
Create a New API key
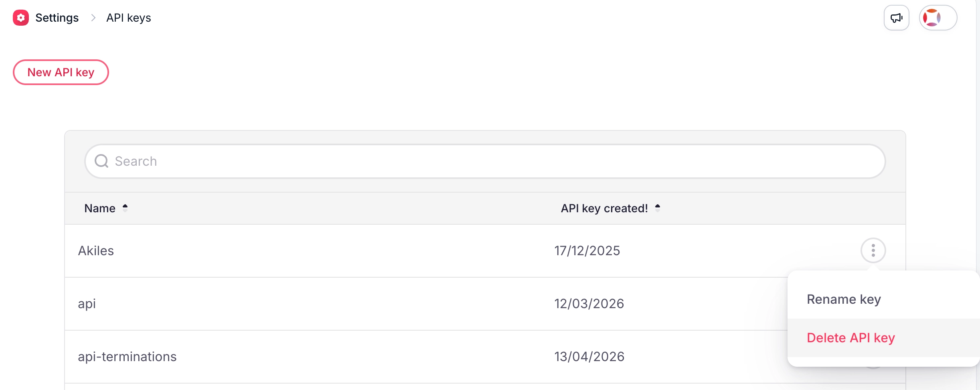(x=61, y=72)
